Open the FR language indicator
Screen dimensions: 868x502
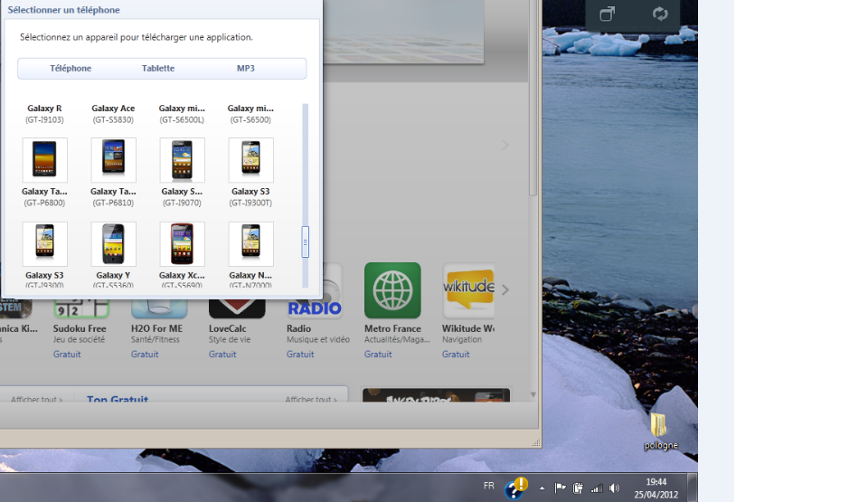(489, 486)
